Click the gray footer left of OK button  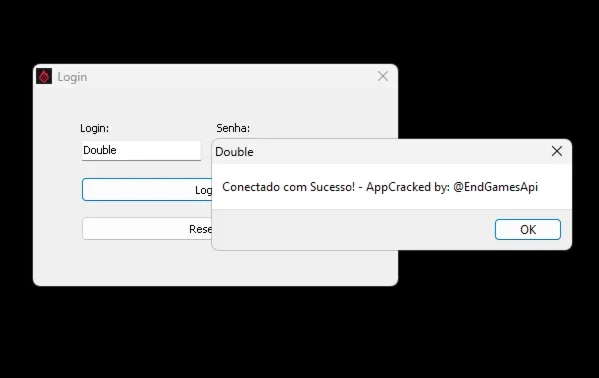353,229
